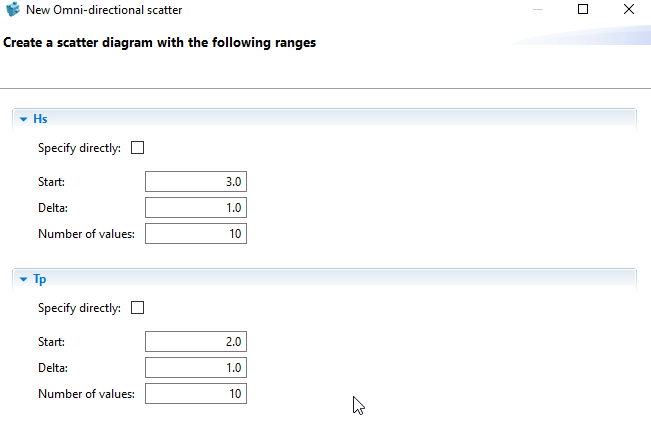651x428 pixels.
Task: Click the Tp Start input field
Action: (x=196, y=342)
